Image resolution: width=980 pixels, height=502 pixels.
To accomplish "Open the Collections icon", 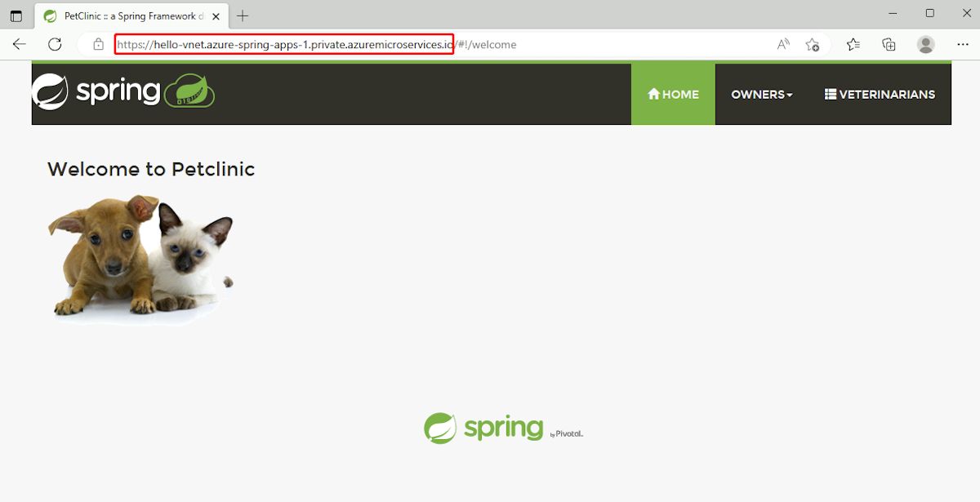I will [x=889, y=44].
